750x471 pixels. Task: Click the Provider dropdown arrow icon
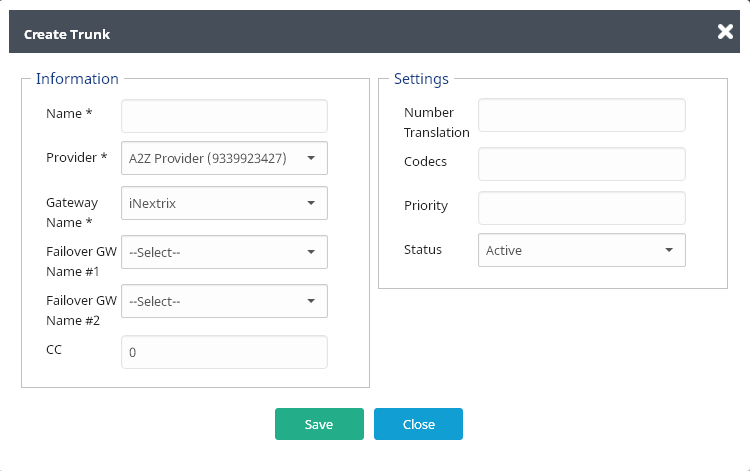coord(311,158)
